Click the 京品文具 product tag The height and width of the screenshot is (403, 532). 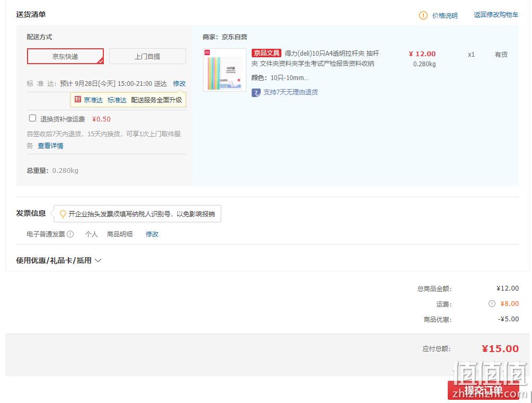click(x=267, y=54)
